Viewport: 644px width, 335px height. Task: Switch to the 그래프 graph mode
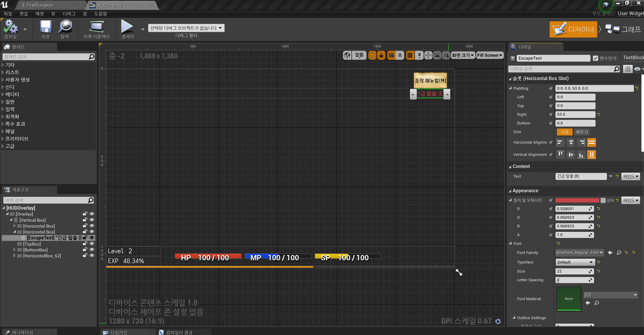pos(623,30)
